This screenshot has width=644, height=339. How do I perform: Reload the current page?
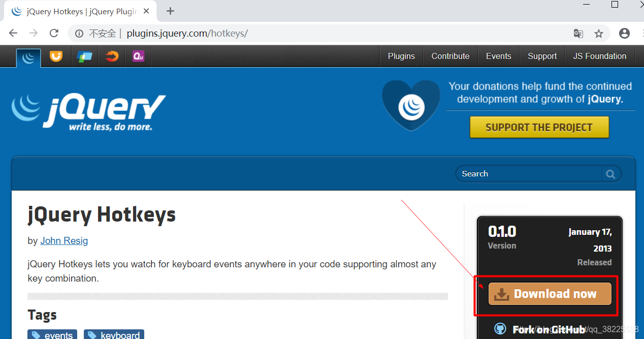click(x=54, y=33)
